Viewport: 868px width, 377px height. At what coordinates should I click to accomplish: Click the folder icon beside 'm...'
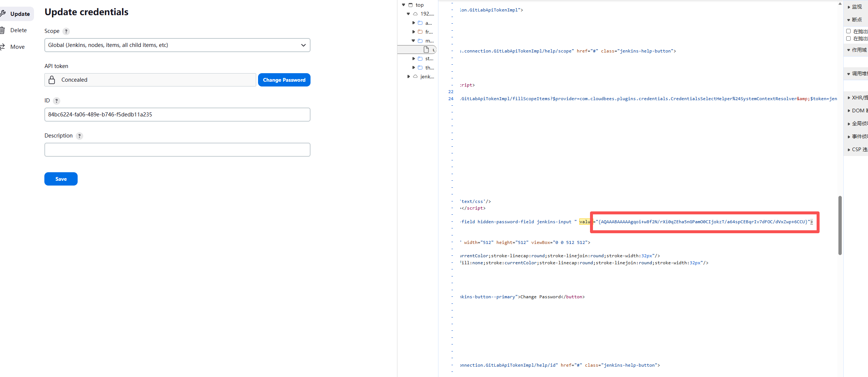(x=420, y=41)
